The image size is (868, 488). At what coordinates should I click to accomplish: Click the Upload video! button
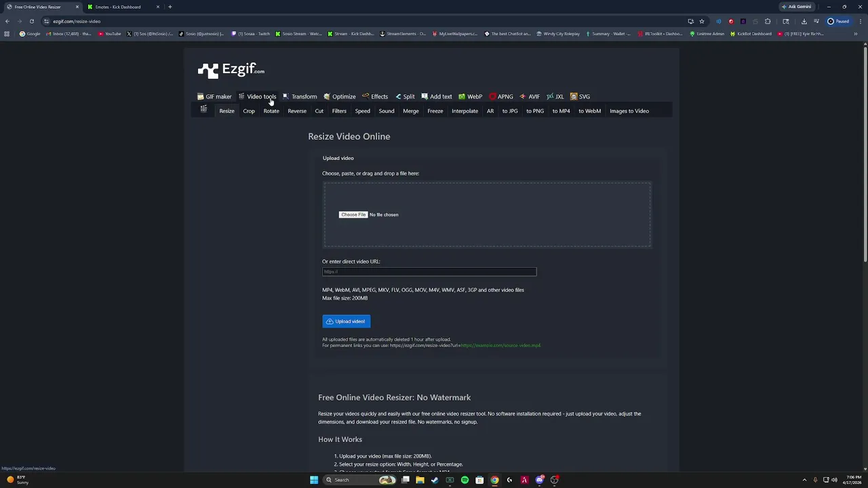347,321
